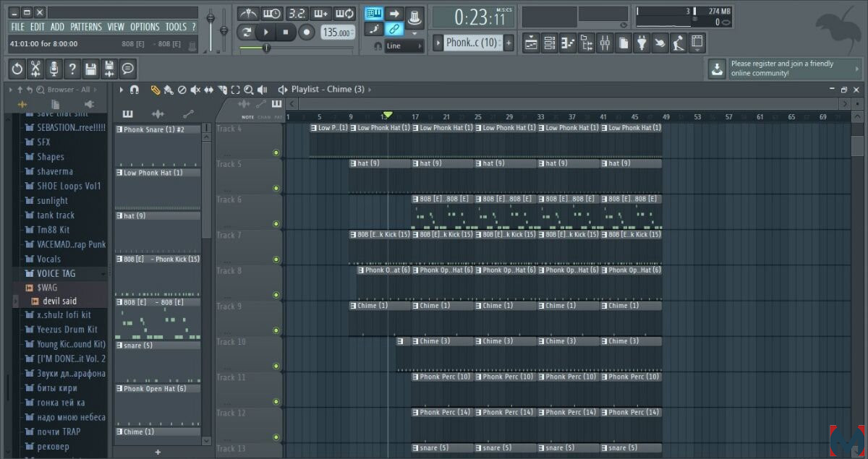Screen dimensions: 868x459
Task: Open help with the question mark icon
Action: [72, 69]
